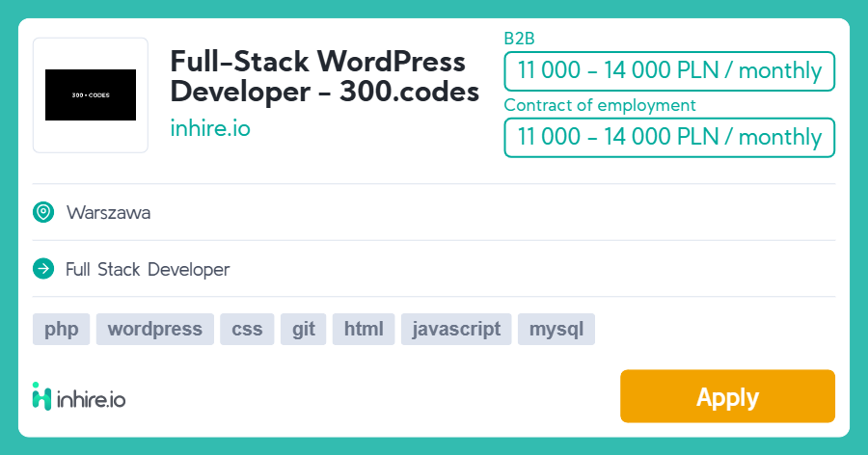Select the mysql skill tag
Viewport: 868px width, 455px height.
point(556,329)
